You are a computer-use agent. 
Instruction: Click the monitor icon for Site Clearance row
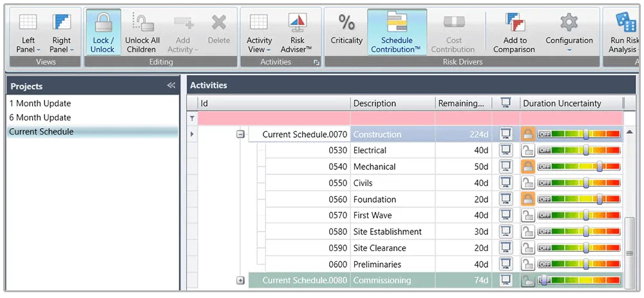click(x=506, y=248)
